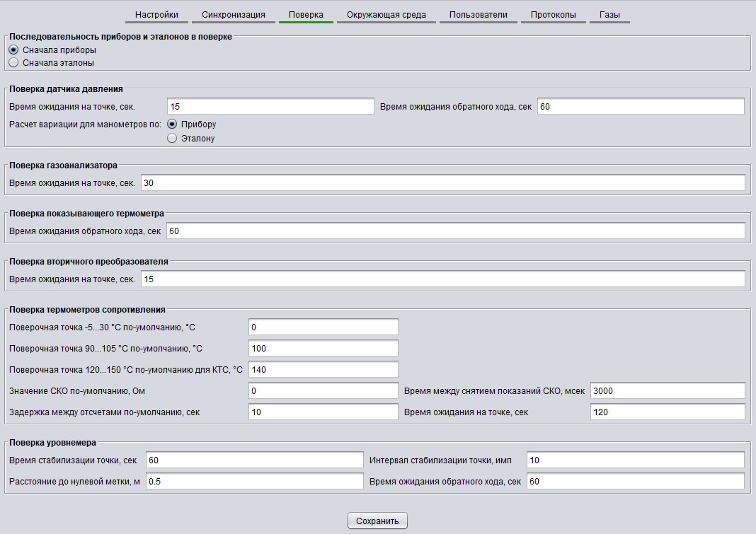The height and width of the screenshot is (534, 756).
Task: Click pressure sensor reverse wait time field
Action: coord(641,107)
